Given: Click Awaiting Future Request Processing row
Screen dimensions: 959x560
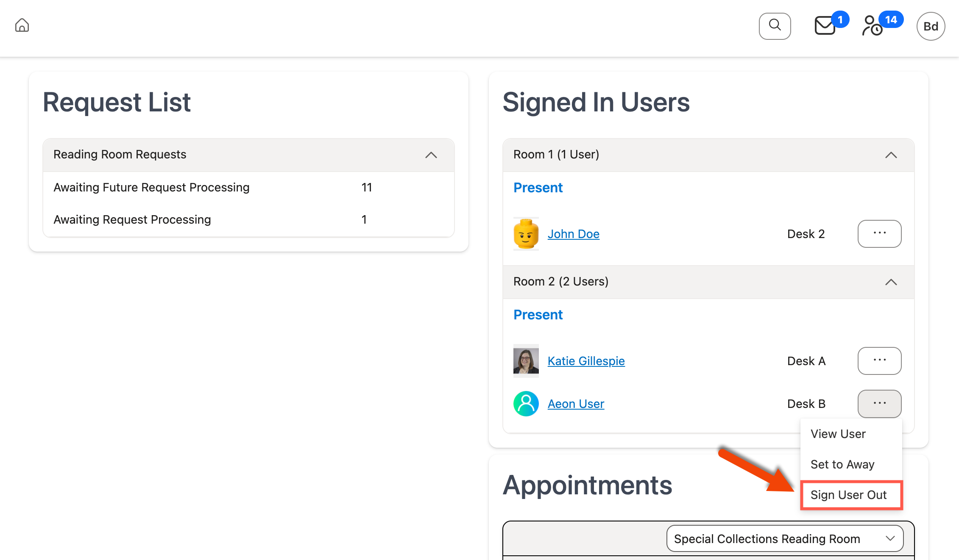Looking at the screenshot, I should [x=151, y=187].
